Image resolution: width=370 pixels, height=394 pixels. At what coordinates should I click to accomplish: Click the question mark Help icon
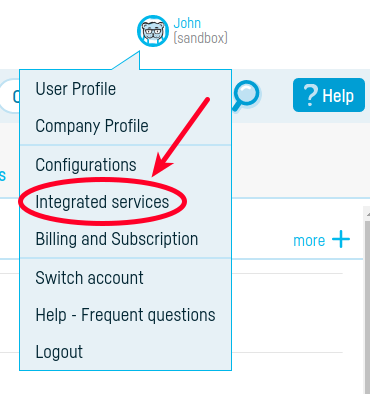coord(310,95)
